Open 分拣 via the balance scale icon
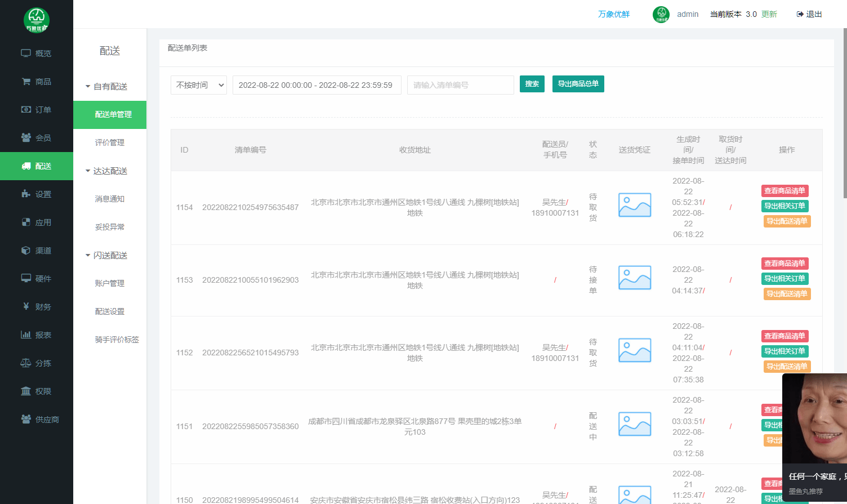Image resolution: width=847 pixels, height=504 pixels. [x=26, y=363]
